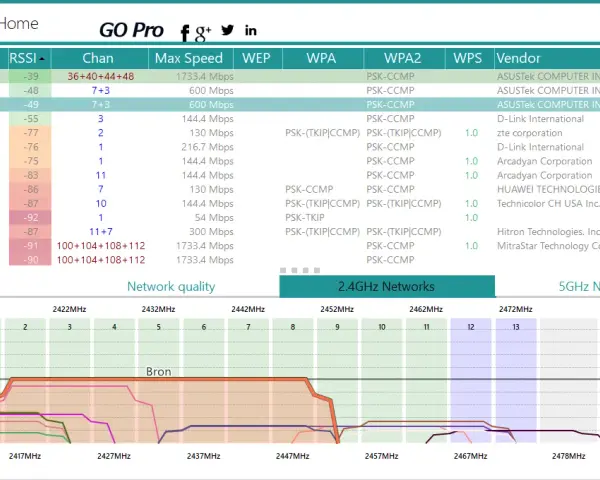Viewport: 600px width, 480px height.
Task: Sort by the WPA2 column header
Action: coord(403,58)
